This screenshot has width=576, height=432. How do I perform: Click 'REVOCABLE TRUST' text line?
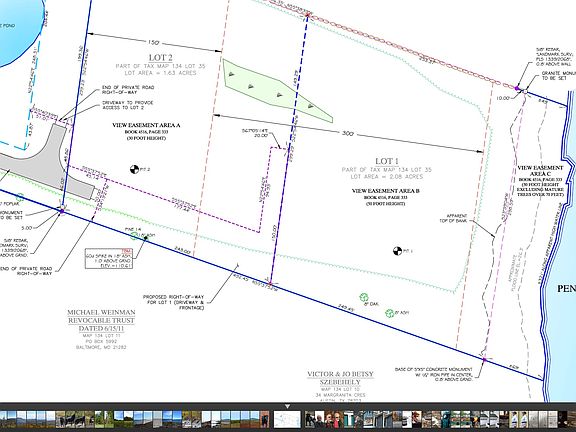(x=101, y=320)
